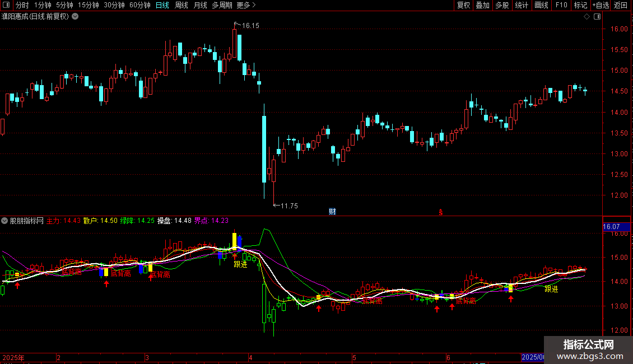Click month 6 on the time axis
The image size is (633, 364).
pos(448,357)
